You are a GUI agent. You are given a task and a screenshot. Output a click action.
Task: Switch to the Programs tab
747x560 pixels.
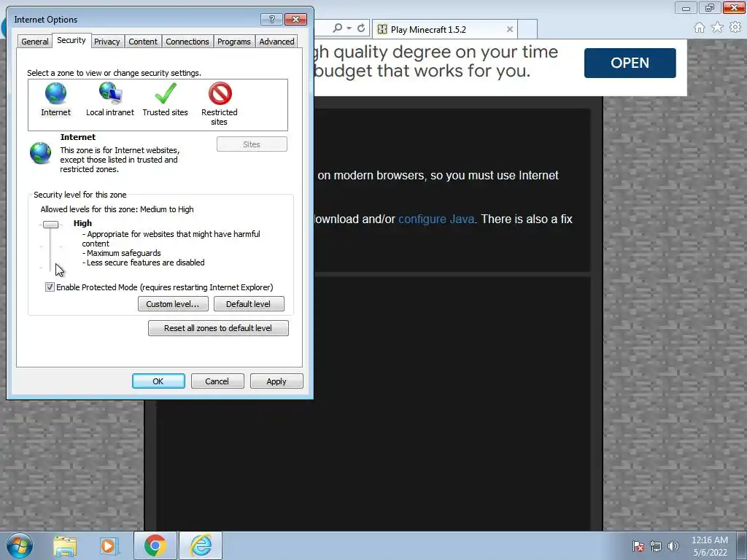tap(234, 42)
